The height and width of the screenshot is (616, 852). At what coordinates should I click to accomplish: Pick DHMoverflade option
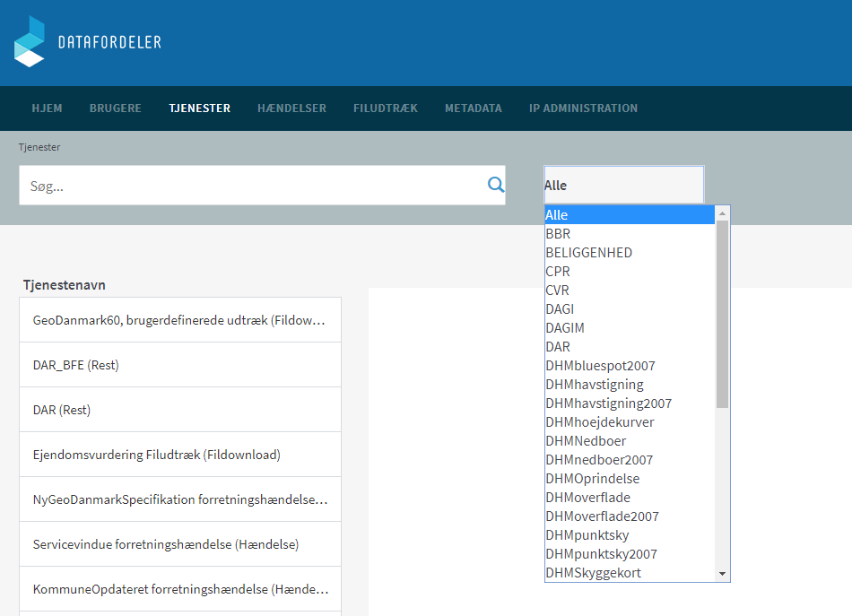tap(630, 497)
